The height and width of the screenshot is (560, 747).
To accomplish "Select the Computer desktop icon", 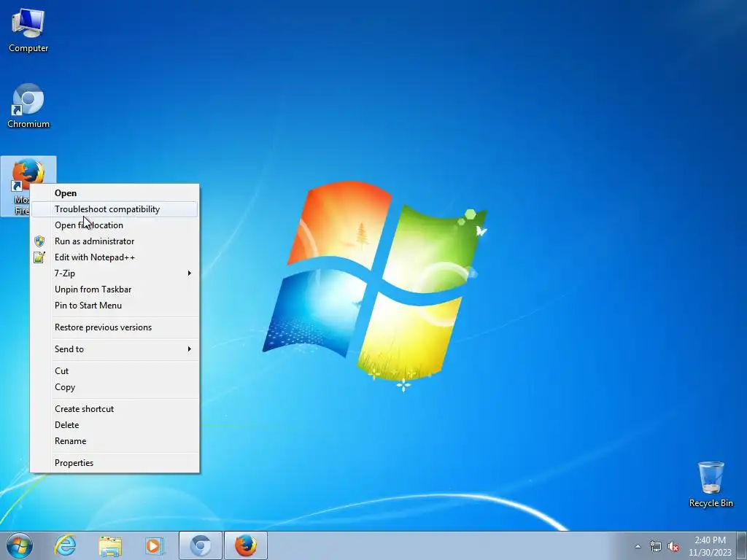I will (28, 30).
